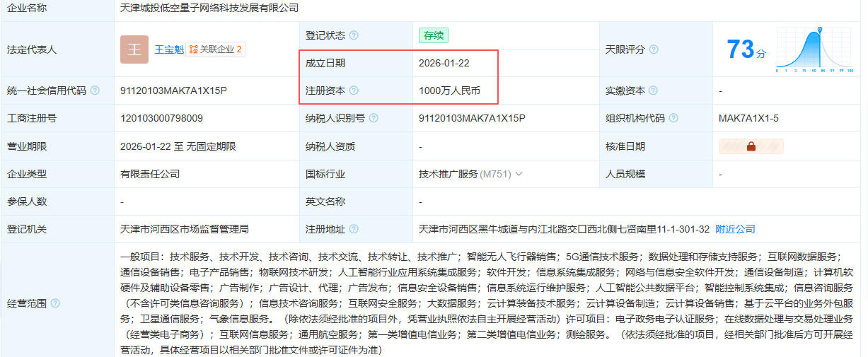This screenshot has height=357, width=868.
Task: Open 附近公司 nearby companies link
Action: (x=735, y=229)
